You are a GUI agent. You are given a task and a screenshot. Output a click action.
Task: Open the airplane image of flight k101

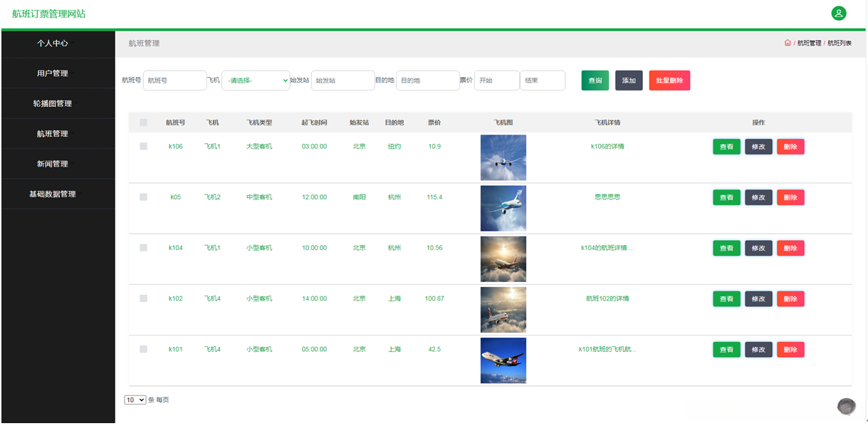point(503,360)
